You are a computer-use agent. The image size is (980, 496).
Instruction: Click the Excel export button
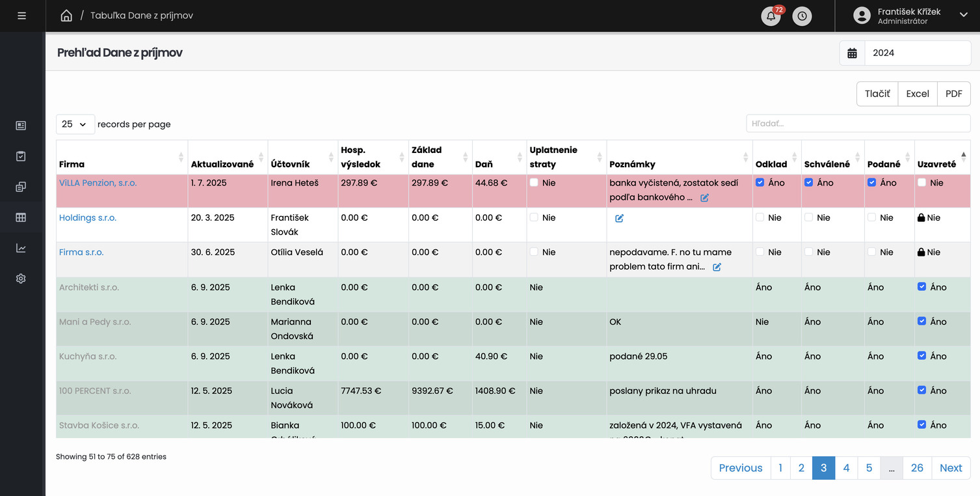(x=917, y=94)
